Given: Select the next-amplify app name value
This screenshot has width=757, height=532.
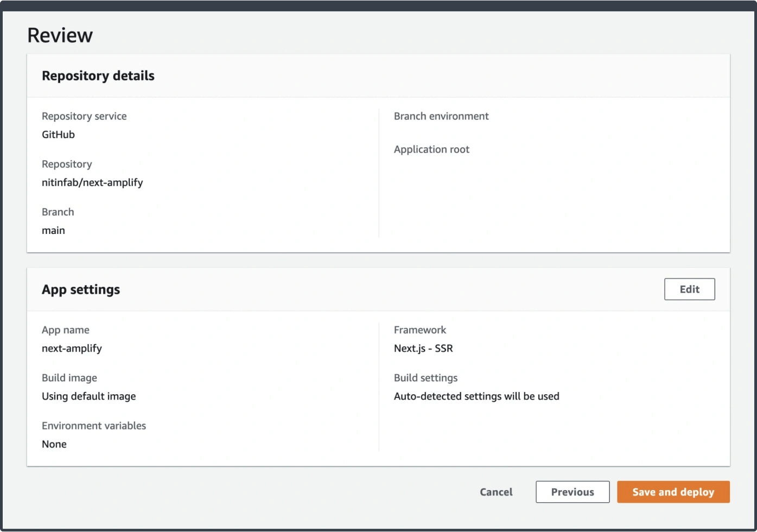Looking at the screenshot, I should 72,349.
